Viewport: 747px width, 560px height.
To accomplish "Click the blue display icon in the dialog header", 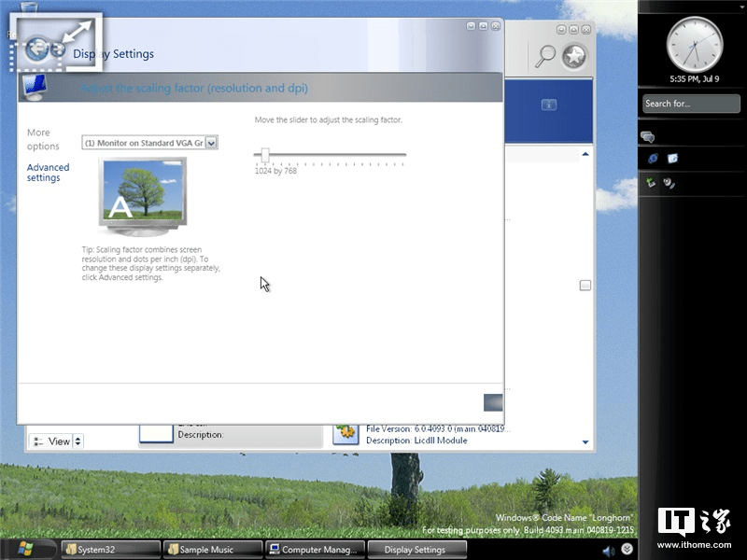I will [x=34, y=87].
